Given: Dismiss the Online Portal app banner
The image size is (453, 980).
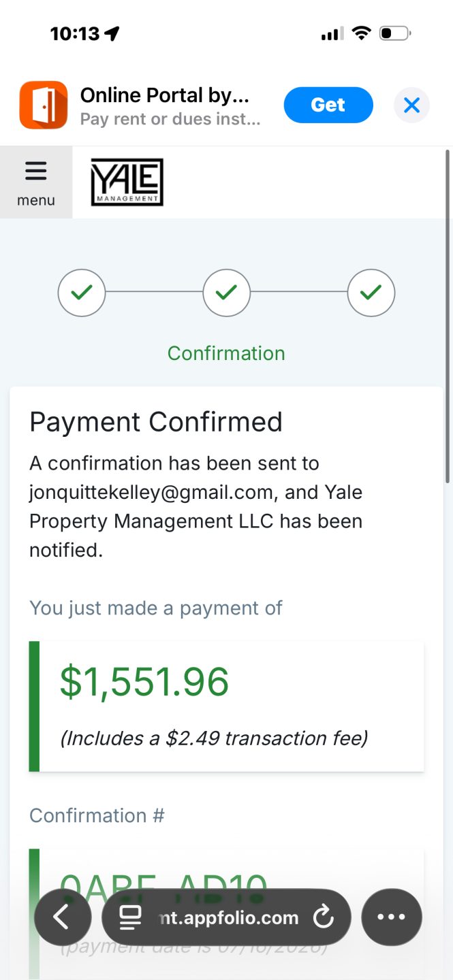Looking at the screenshot, I should [x=411, y=105].
